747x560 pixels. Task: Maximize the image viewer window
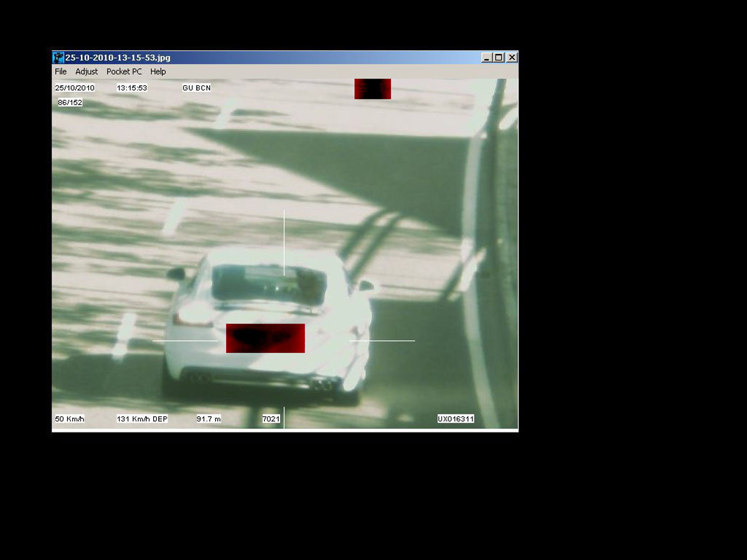pyautogui.click(x=499, y=58)
